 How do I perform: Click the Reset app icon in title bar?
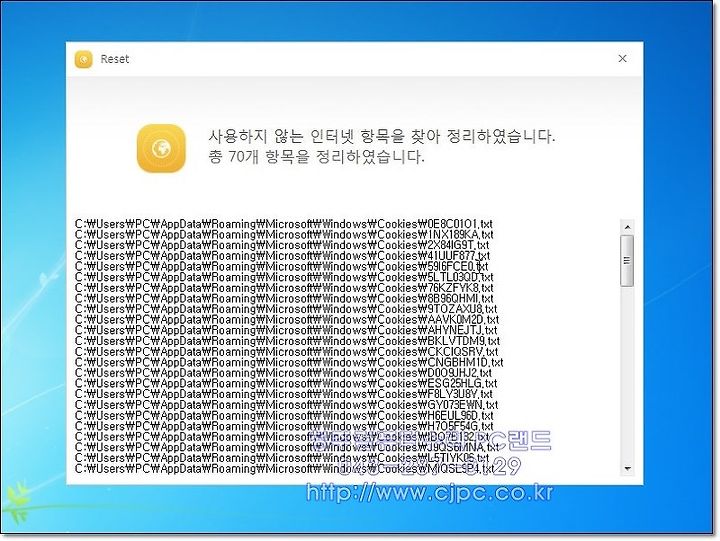[84, 59]
